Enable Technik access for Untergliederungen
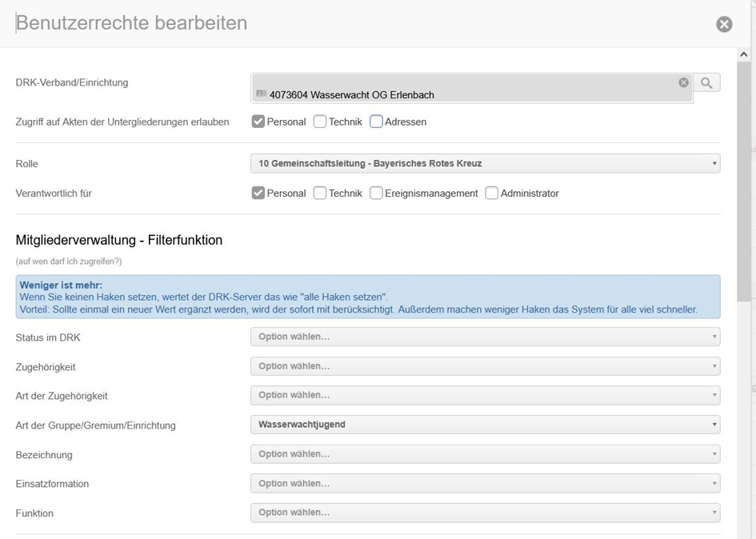This screenshot has width=756, height=539. tap(320, 122)
